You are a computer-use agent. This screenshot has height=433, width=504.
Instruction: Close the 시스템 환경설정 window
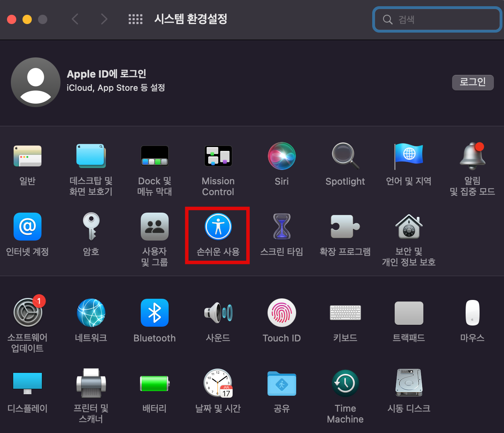point(12,19)
